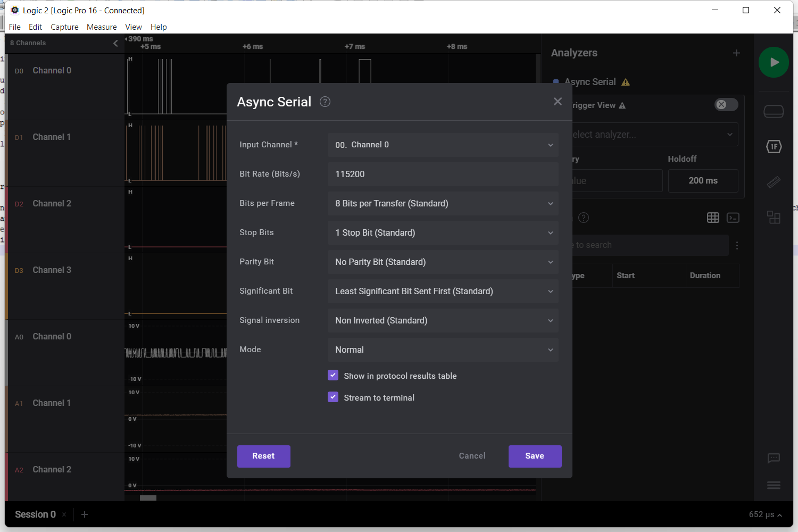The image size is (798, 532).
Task: Open the Bits per Frame dropdown
Action: click(x=443, y=203)
